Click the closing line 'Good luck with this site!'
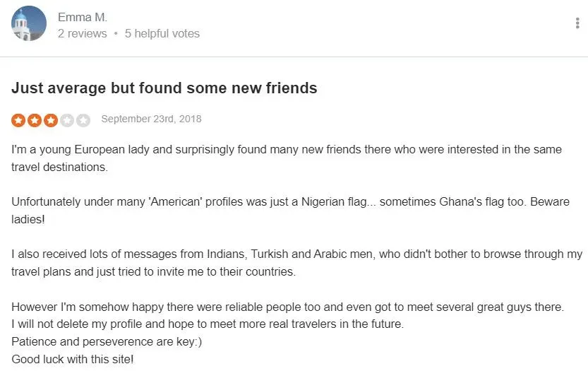The image size is (588, 371). 72,359
